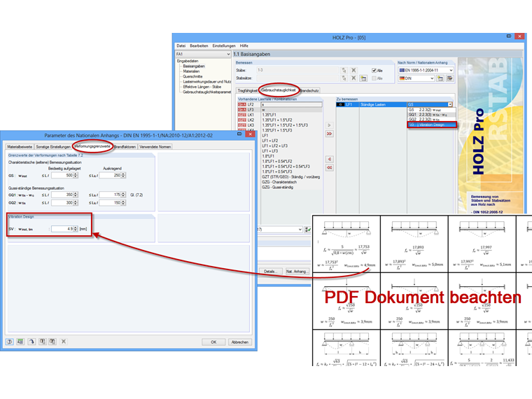Toggle the Alle checkbox for Stäbe
The width and height of the screenshot is (532, 399).
(x=374, y=71)
